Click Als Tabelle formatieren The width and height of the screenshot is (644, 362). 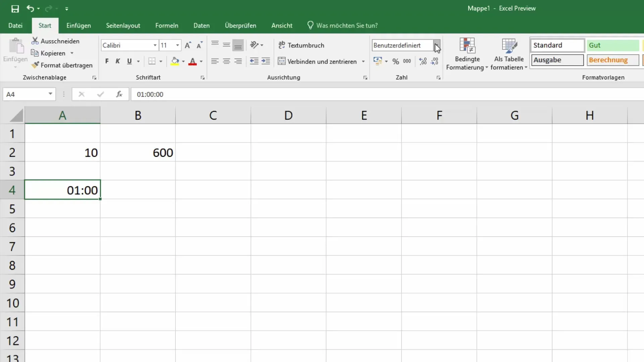(x=509, y=54)
